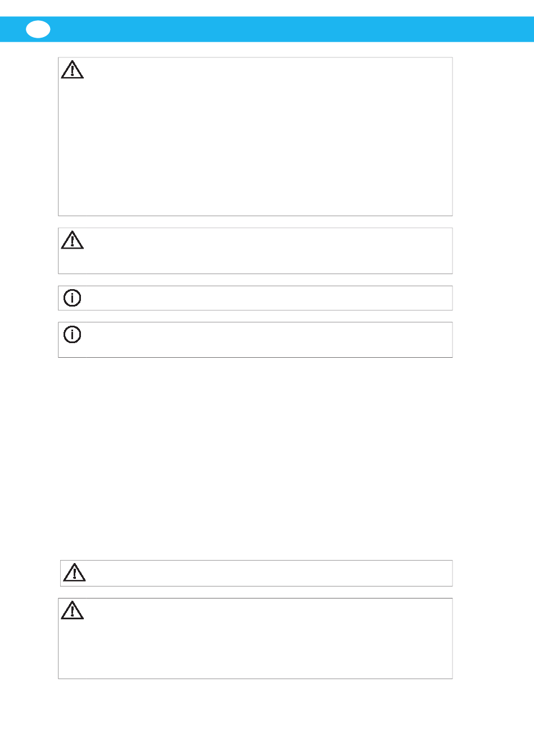Click the blank margin below the bottommost box
This screenshot has width=534, height=756.
click(x=267, y=717)
